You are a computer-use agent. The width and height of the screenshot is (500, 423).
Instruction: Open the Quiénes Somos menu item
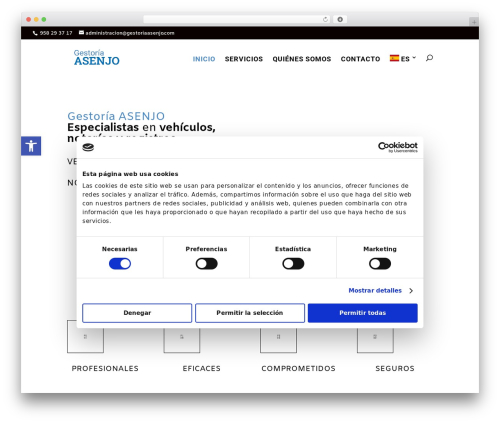pyautogui.click(x=302, y=59)
